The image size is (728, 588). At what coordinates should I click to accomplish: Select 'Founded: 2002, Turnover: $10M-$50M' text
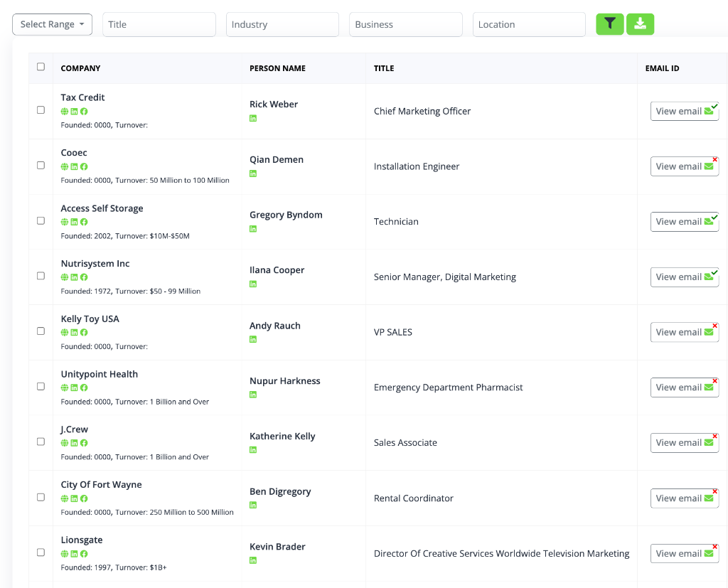pos(125,236)
